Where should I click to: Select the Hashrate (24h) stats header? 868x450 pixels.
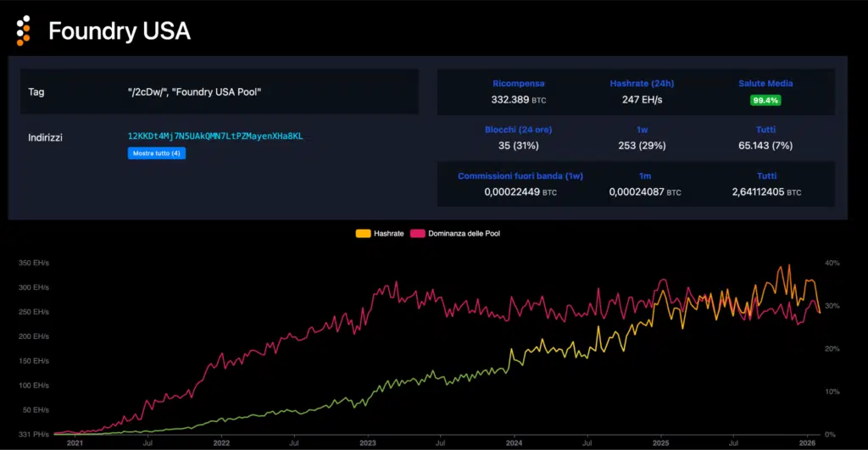point(643,84)
